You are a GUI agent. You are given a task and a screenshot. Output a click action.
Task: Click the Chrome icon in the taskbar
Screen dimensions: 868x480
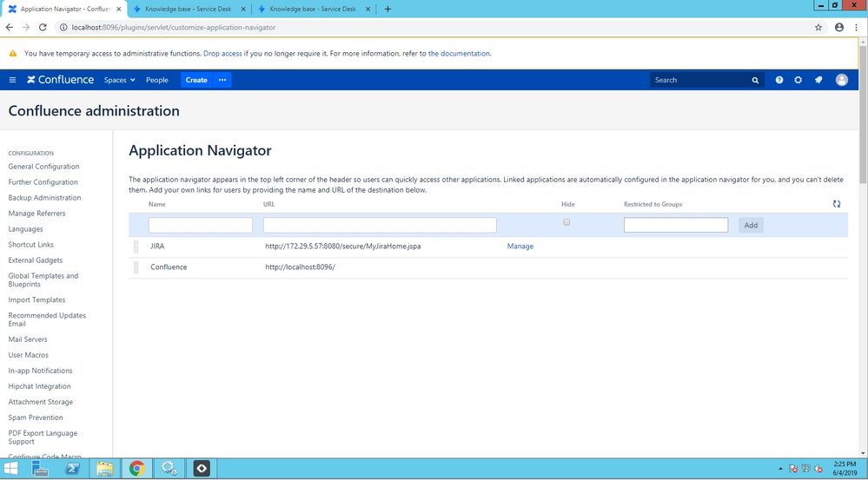[136, 469]
